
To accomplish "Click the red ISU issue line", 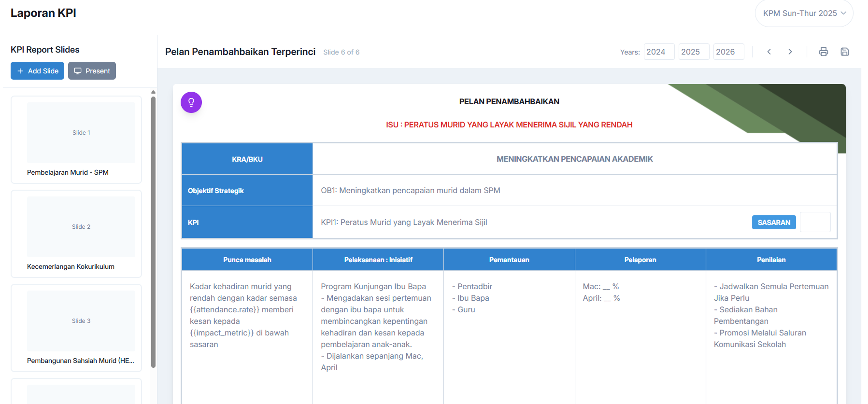I will point(509,125).
